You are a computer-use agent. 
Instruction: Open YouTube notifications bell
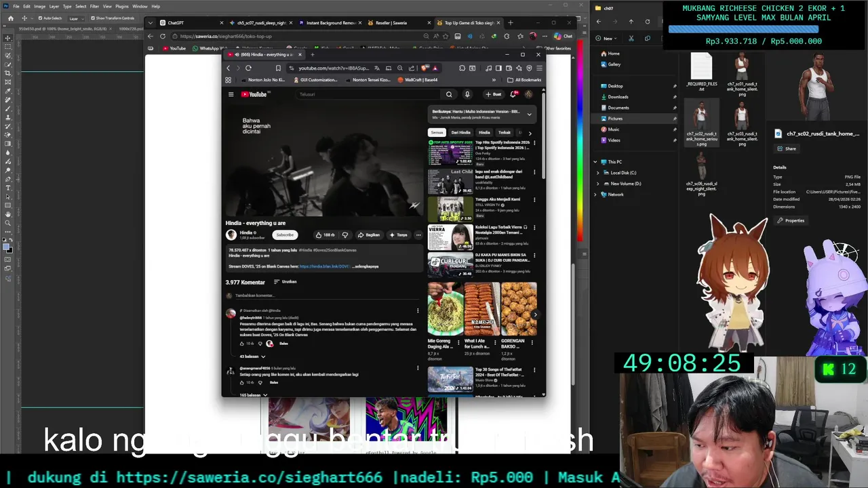tap(513, 94)
